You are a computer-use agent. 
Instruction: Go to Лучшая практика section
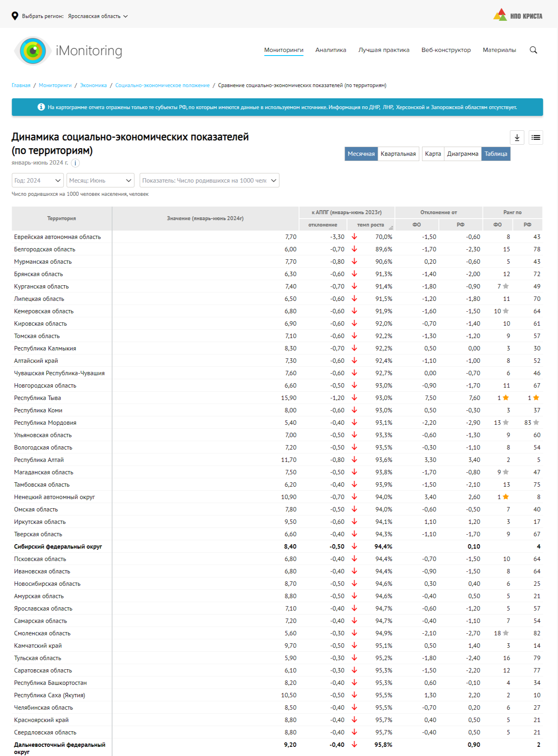[383, 50]
